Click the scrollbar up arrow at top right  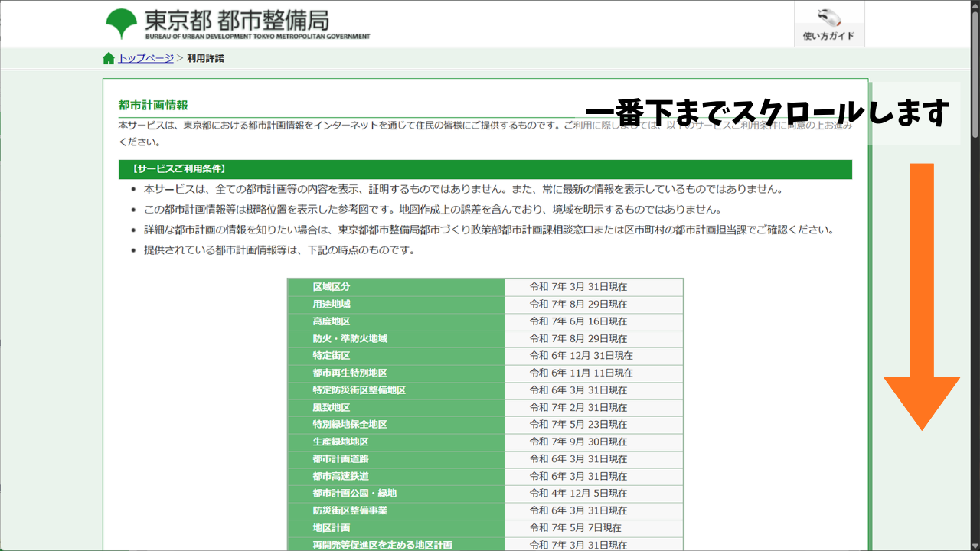[973, 8]
